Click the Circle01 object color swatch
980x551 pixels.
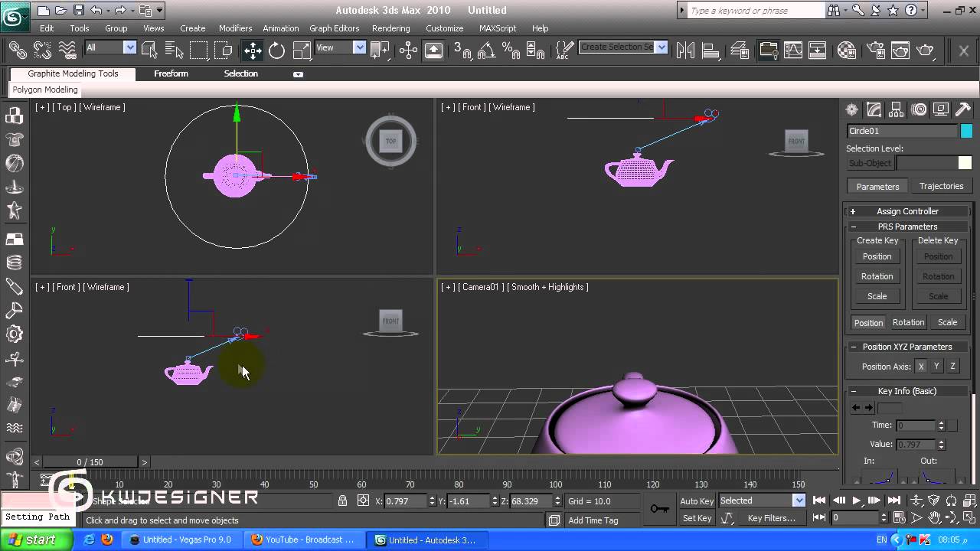[x=966, y=131]
